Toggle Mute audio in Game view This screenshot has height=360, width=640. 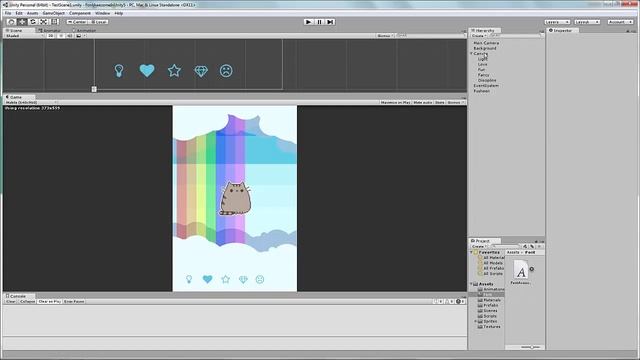(422, 102)
